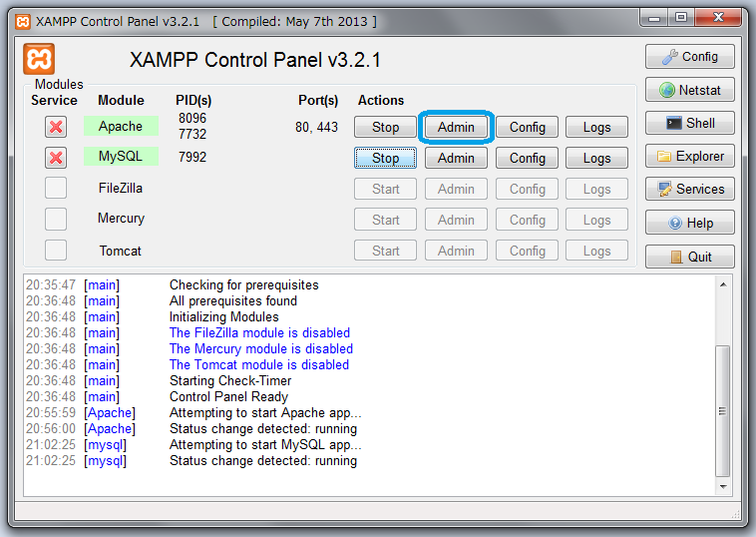View MySQL Logs
The width and height of the screenshot is (756, 537).
click(x=596, y=158)
